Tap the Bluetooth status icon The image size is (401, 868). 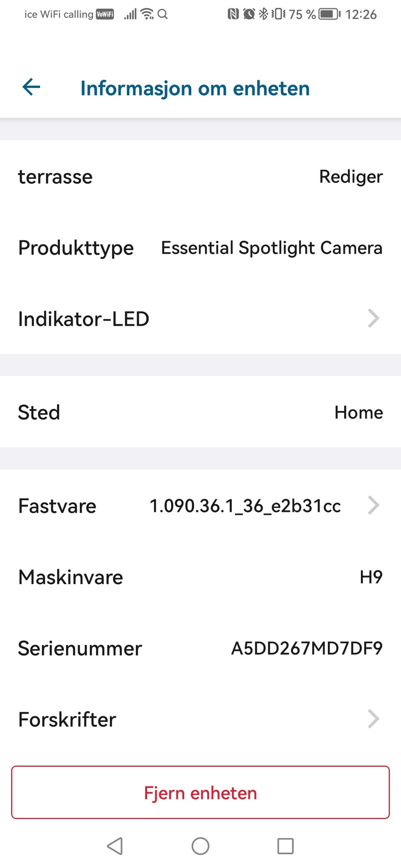point(263,14)
